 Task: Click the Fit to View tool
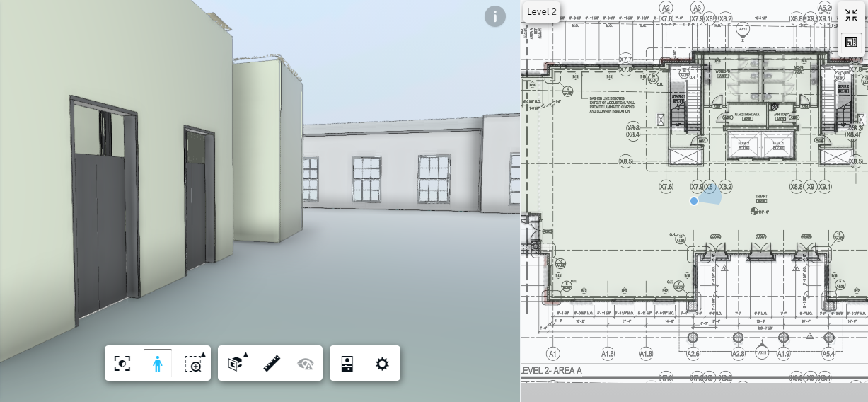(x=122, y=364)
